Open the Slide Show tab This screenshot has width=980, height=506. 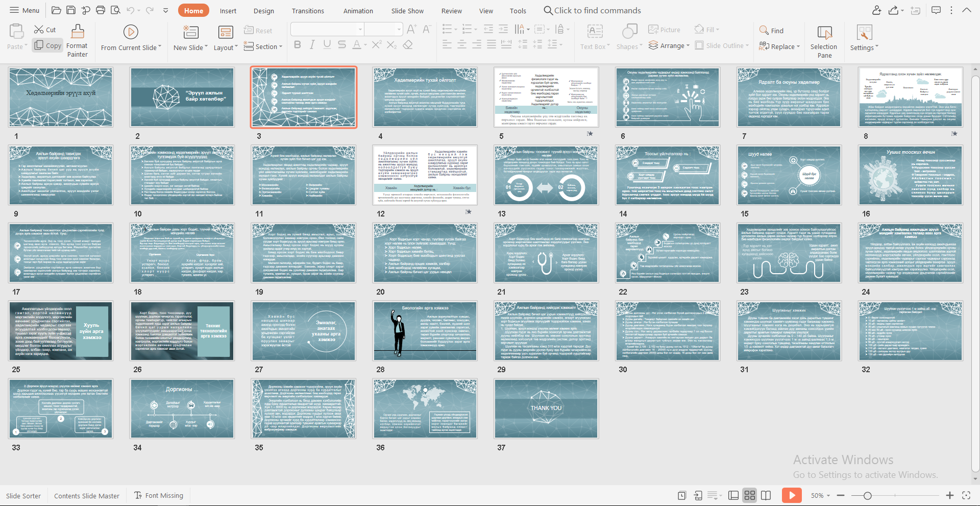(407, 11)
